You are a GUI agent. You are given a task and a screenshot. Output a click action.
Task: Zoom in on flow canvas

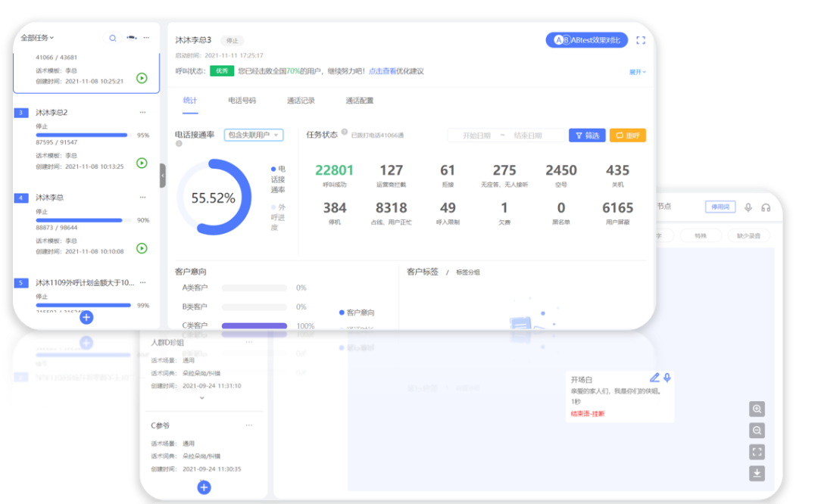[757, 409]
